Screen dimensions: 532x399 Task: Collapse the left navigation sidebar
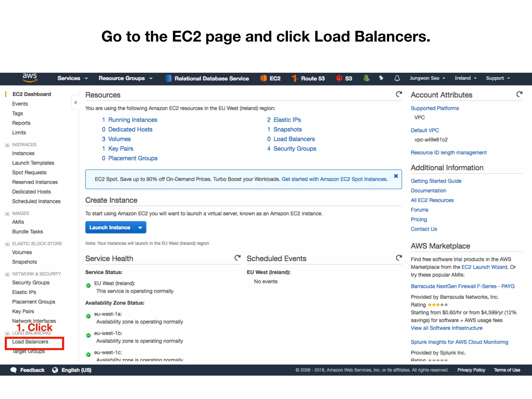coord(75,102)
